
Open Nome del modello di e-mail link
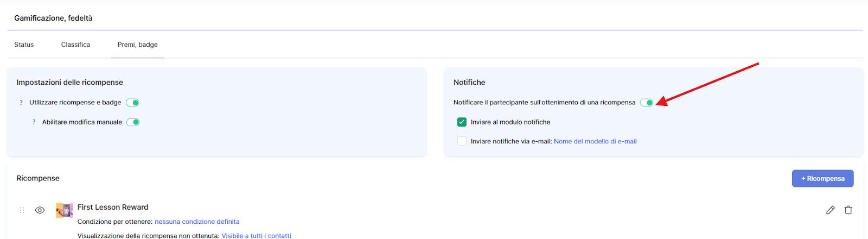click(x=595, y=141)
